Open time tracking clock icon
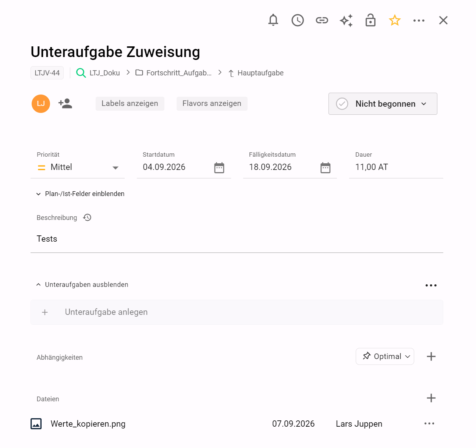 298,20
